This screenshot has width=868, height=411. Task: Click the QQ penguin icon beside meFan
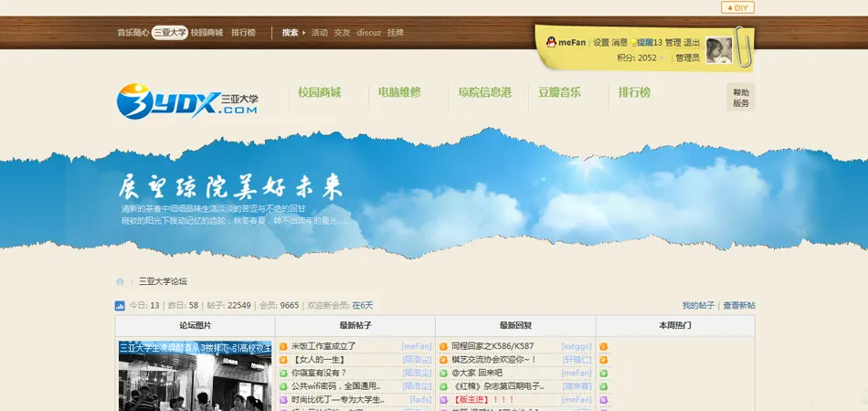pyautogui.click(x=551, y=42)
